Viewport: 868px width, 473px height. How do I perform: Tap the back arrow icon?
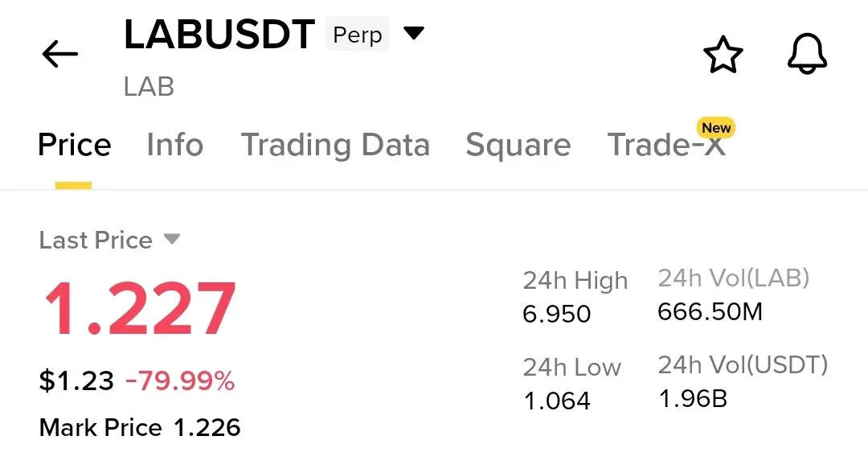click(59, 54)
